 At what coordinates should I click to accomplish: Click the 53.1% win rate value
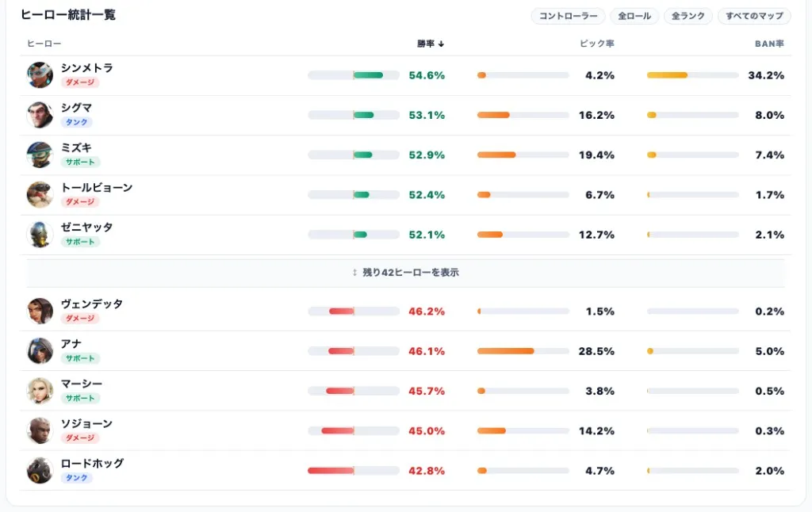tap(427, 115)
